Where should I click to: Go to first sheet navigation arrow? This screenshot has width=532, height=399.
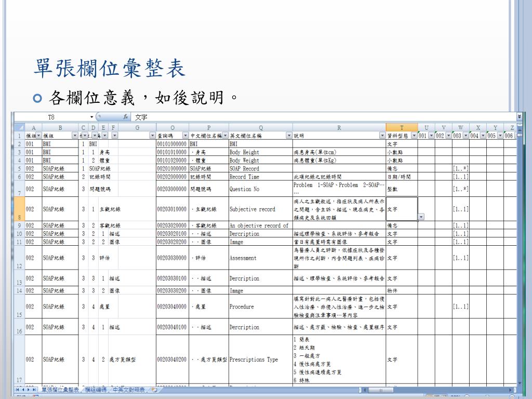(x=17, y=390)
